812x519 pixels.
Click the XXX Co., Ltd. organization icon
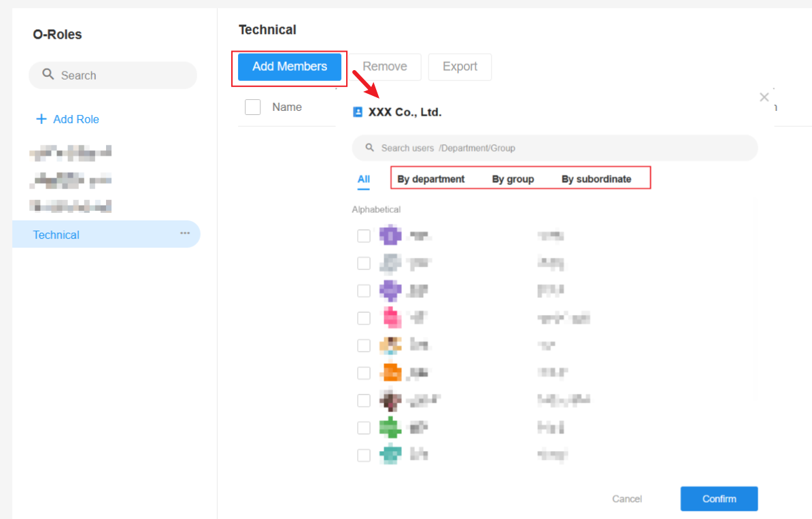(x=358, y=112)
